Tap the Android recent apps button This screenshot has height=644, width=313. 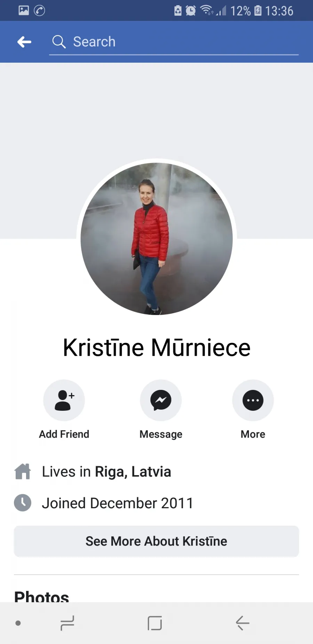coord(67,623)
